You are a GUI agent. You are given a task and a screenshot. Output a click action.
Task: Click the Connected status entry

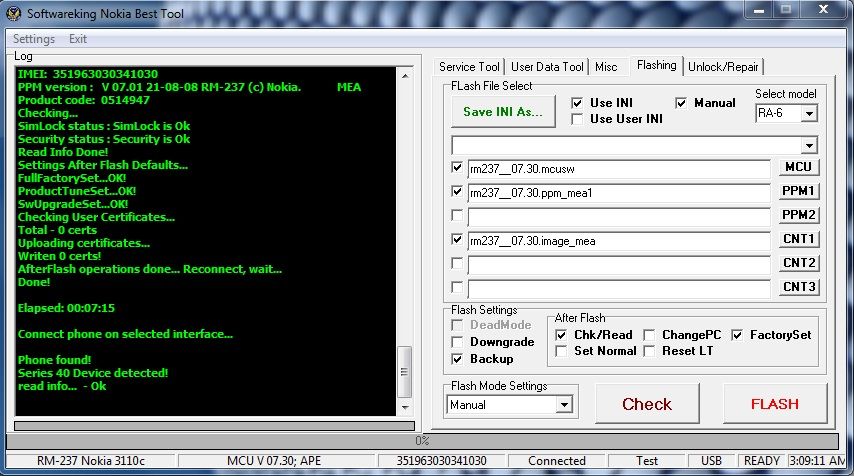557,461
